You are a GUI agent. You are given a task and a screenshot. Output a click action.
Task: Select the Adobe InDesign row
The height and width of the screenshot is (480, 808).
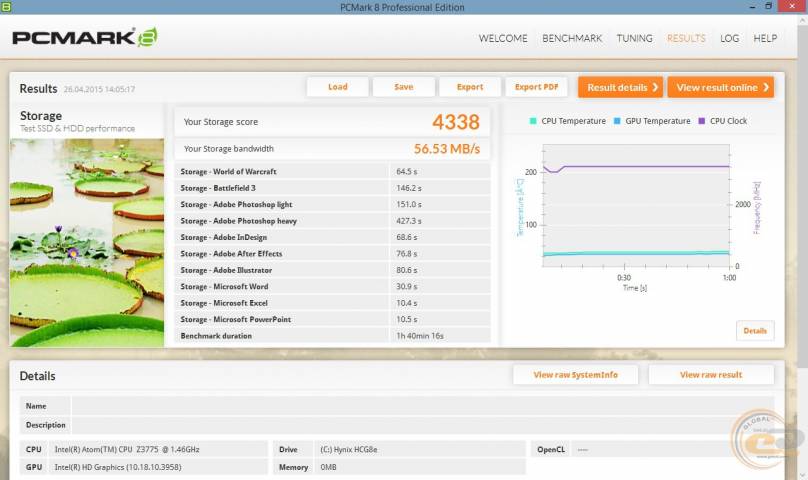click(333, 237)
